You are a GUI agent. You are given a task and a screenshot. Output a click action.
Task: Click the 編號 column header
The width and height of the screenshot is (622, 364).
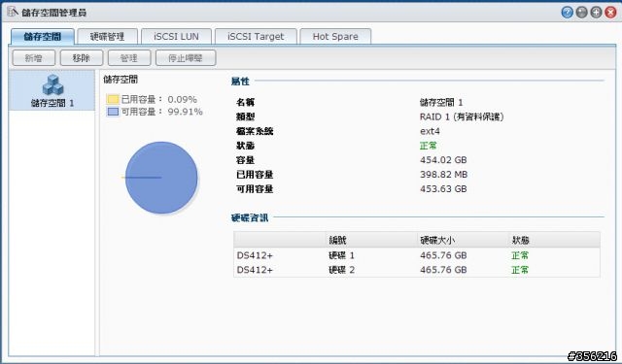tap(337, 240)
